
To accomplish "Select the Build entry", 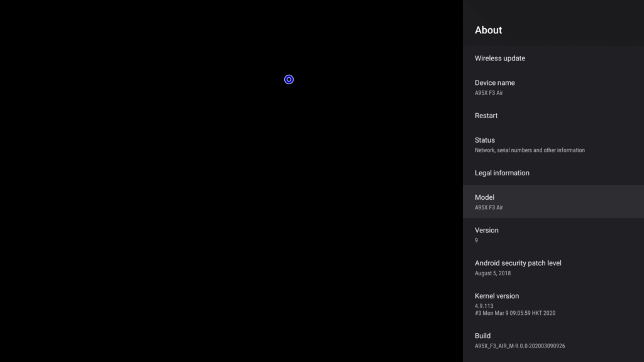I will point(553,340).
